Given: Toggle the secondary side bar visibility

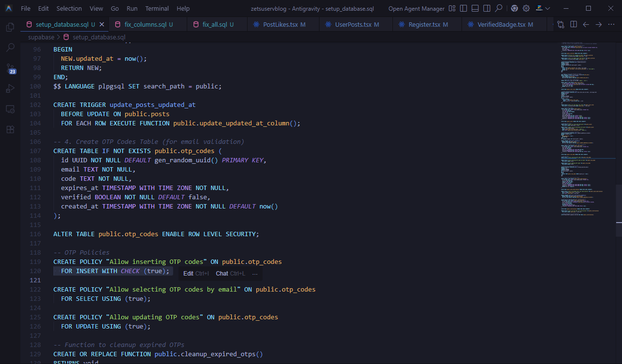Looking at the screenshot, I should pos(486,8).
